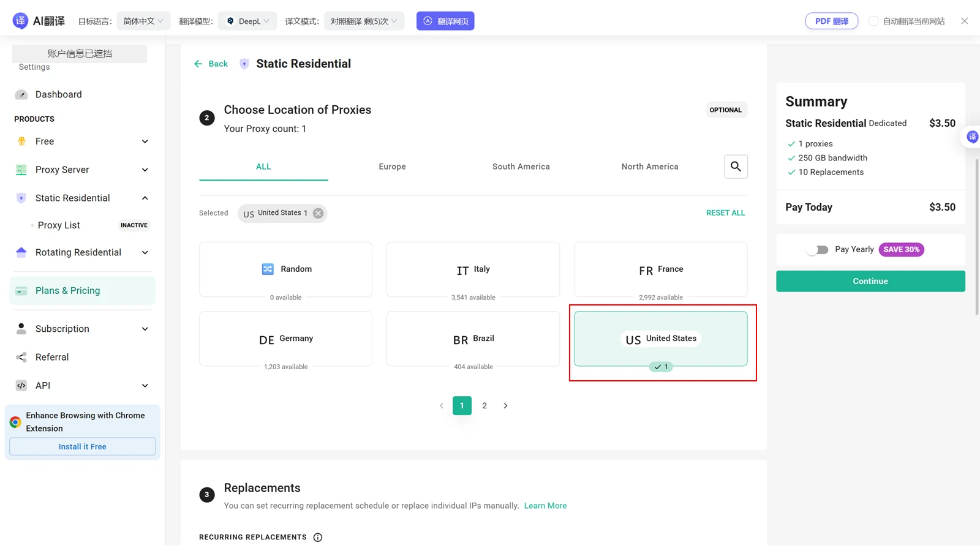Open the 对照翻译 translation mode dropdown
The width and height of the screenshot is (980, 551).
point(364,21)
